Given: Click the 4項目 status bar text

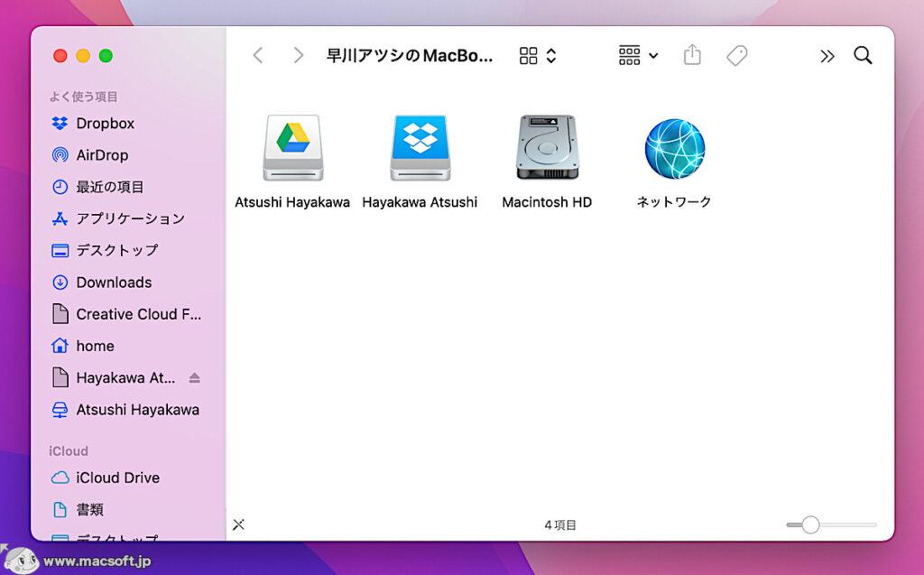Looking at the screenshot, I should (x=560, y=524).
